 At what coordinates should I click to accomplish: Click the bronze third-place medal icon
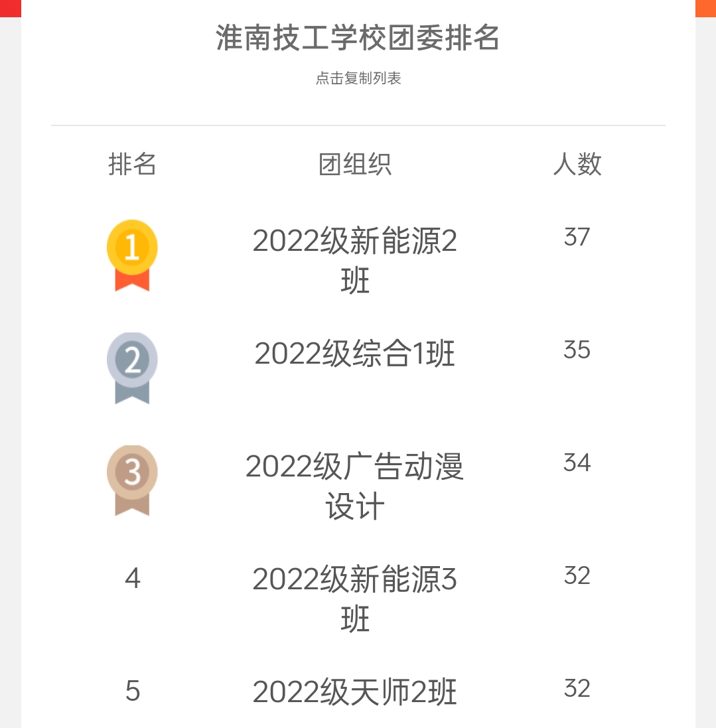pos(132,480)
